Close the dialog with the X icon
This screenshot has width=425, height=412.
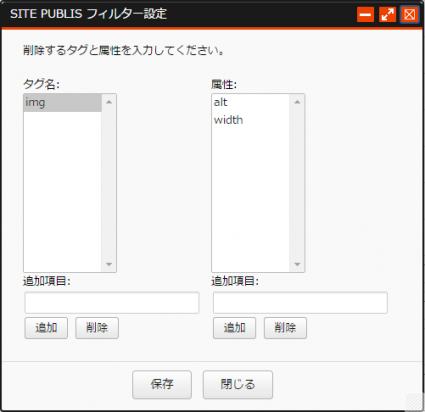[410, 14]
